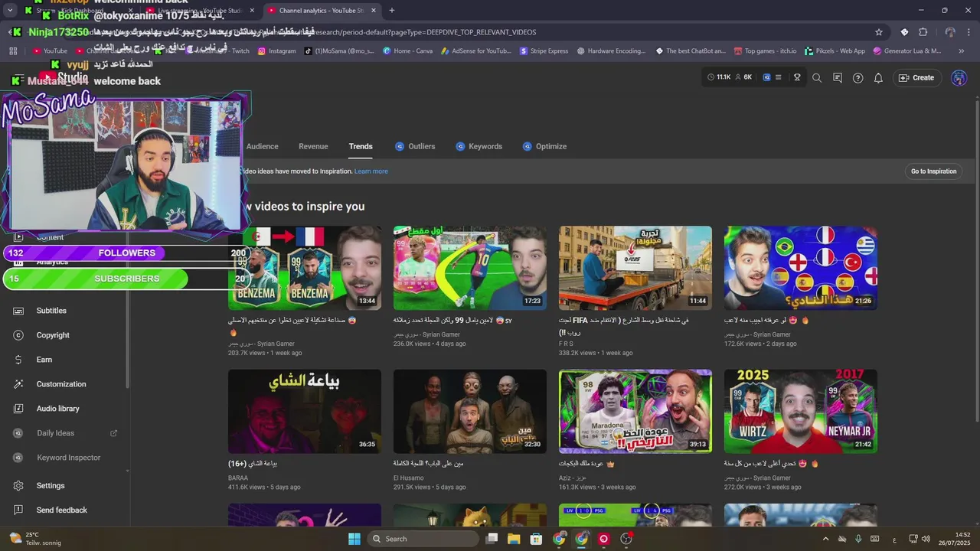Open the Instagram bookmark

point(276,51)
